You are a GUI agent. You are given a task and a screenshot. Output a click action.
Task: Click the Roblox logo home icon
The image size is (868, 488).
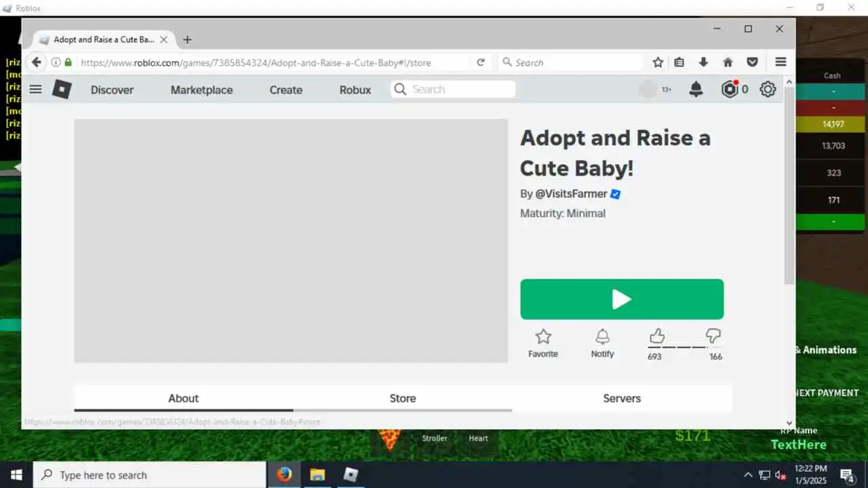click(62, 89)
